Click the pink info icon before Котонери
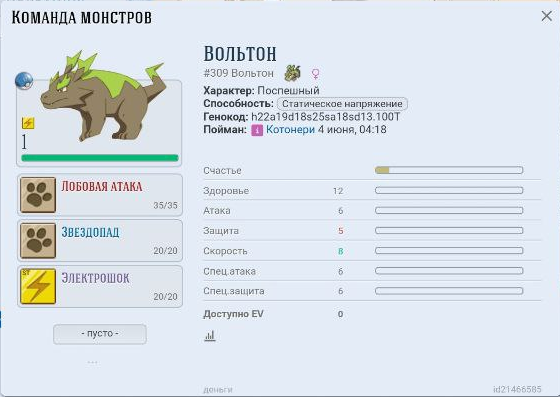Image resolution: width=560 pixels, height=397 pixels. [257, 130]
